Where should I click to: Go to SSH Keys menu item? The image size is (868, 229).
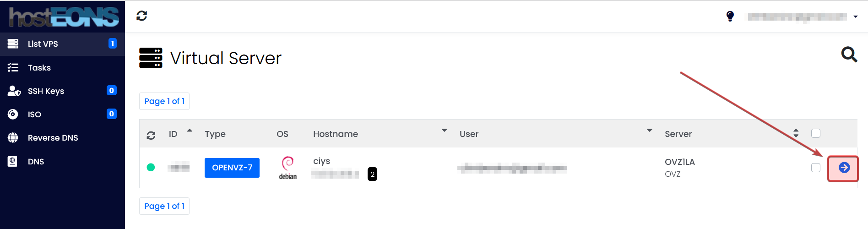point(46,91)
